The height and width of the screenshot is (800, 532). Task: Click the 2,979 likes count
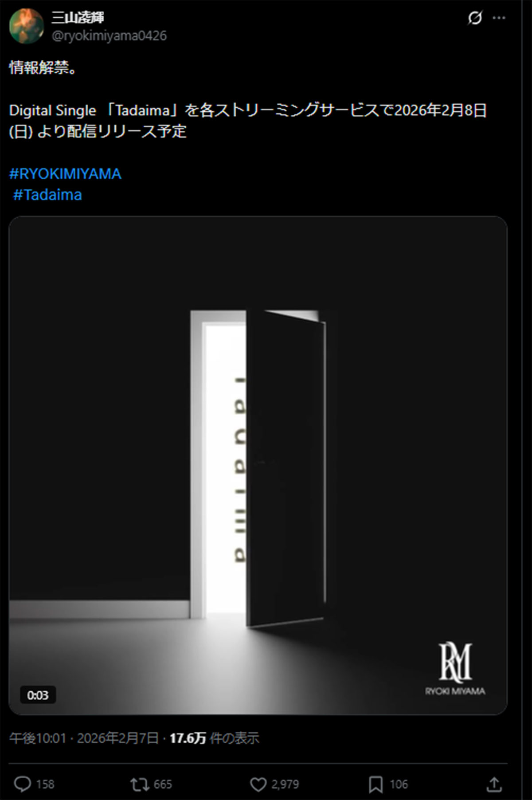click(x=285, y=784)
